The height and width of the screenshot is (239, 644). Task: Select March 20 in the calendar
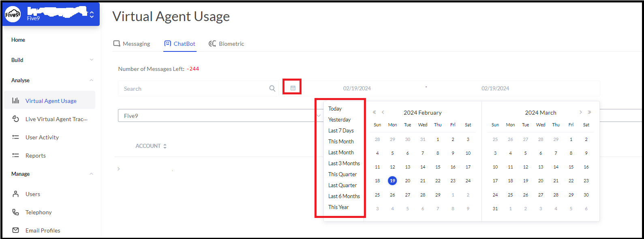(541, 181)
